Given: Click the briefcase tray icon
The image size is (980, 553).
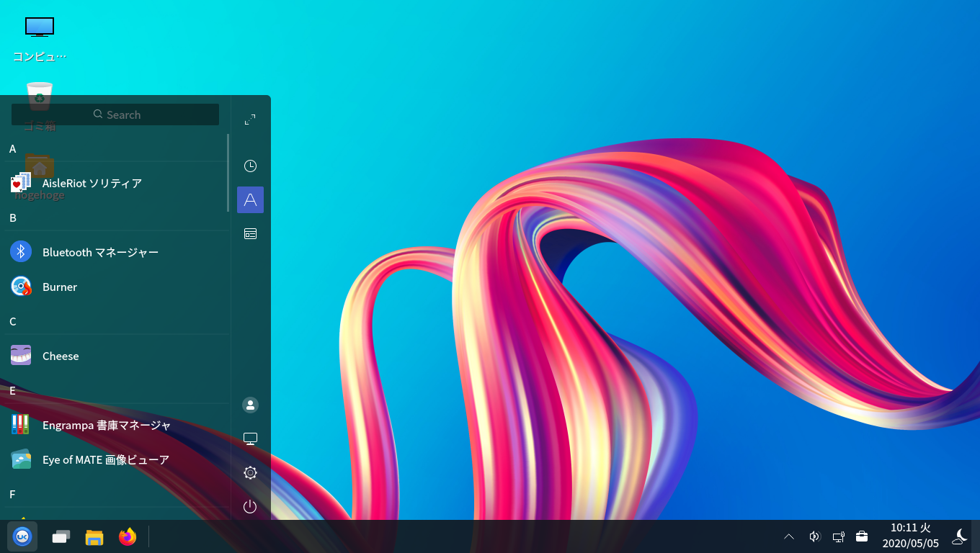Looking at the screenshot, I should tap(862, 536).
